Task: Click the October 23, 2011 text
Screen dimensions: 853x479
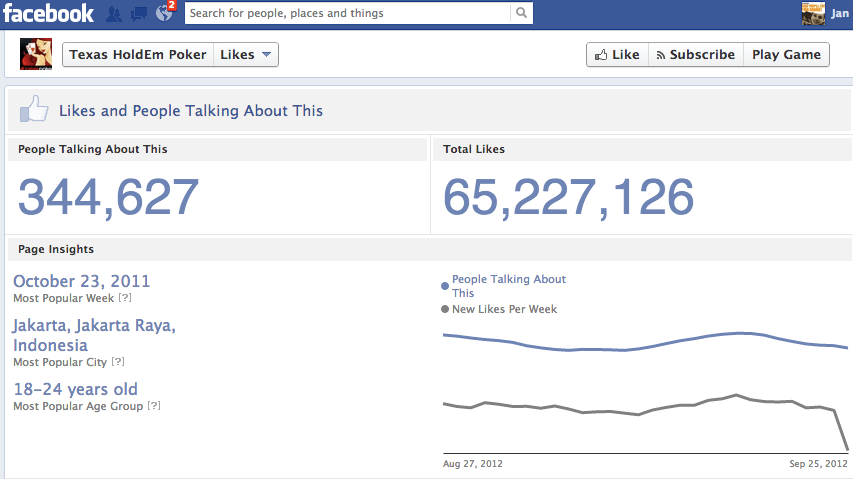Action: point(82,281)
